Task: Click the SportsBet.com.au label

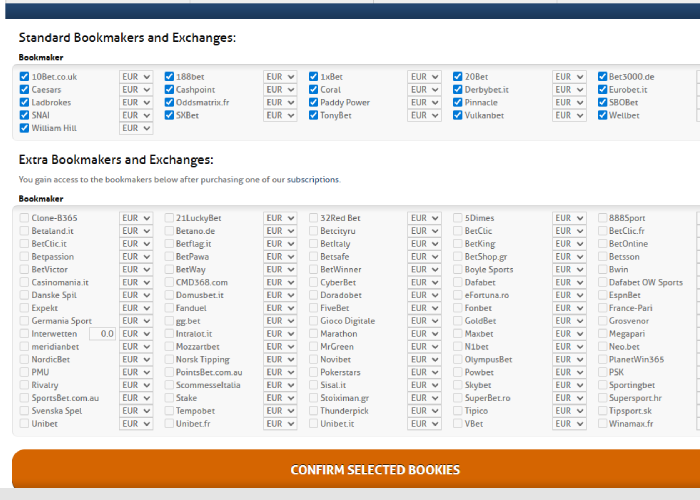Action: click(65, 398)
